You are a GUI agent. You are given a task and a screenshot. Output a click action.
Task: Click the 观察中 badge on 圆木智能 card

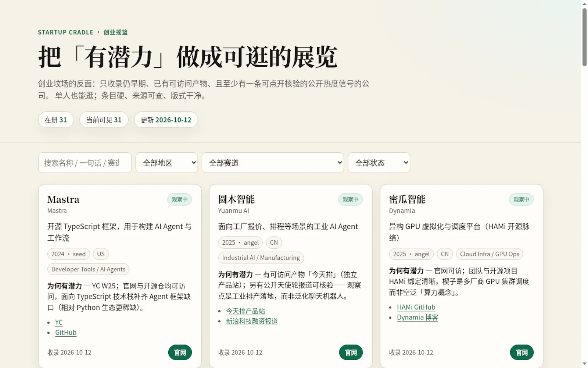(x=351, y=199)
